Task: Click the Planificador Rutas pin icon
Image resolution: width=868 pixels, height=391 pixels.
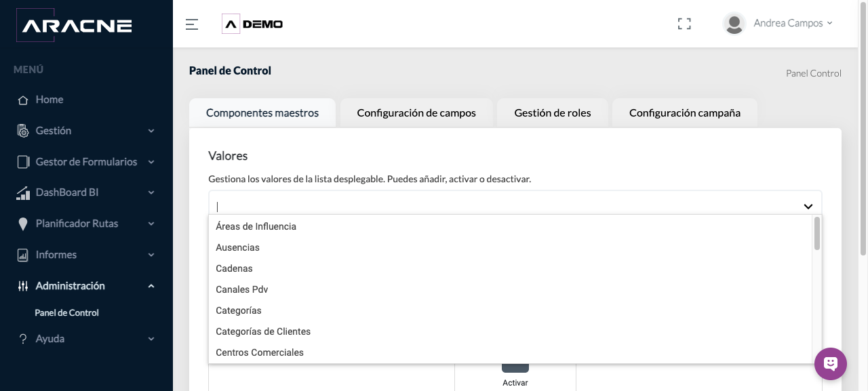Action: coord(23,224)
